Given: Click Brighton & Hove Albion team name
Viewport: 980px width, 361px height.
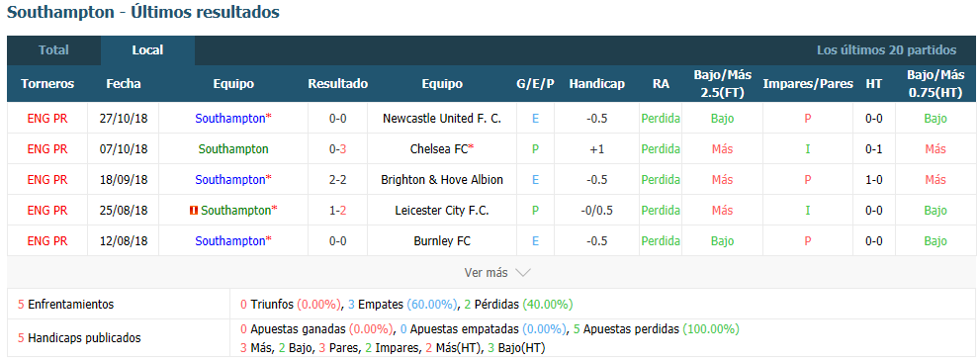Looking at the screenshot, I should pyautogui.click(x=442, y=180).
